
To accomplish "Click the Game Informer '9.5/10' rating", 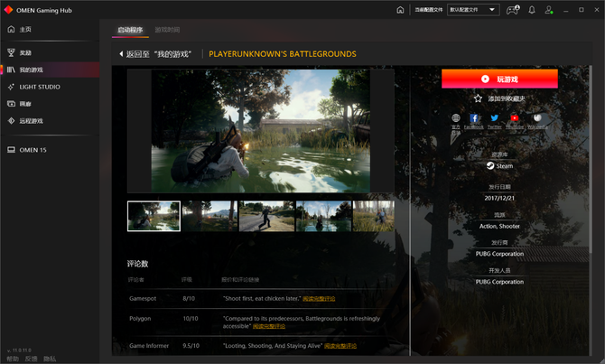I will point(191,346).
